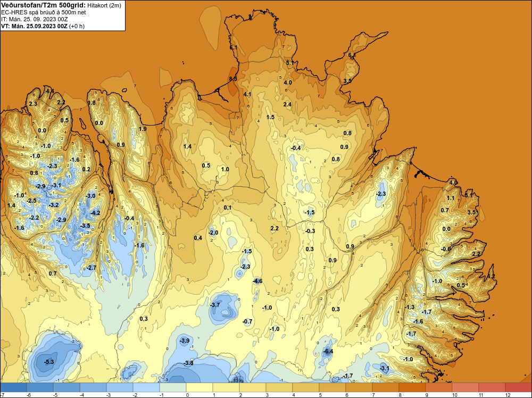Click the legend scale number 10
The height and width of the screenshot is (398, 532).
(455, 395)
